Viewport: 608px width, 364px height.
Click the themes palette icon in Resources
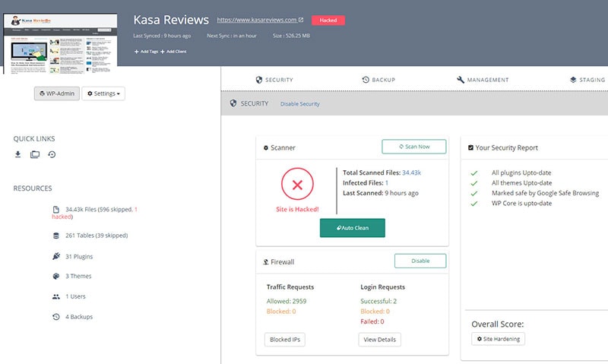pos(55,277)
